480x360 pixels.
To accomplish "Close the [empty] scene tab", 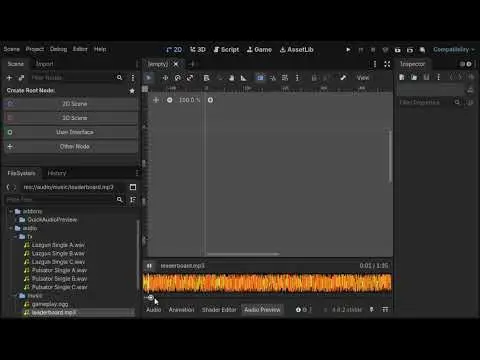I will pos(176,64).
